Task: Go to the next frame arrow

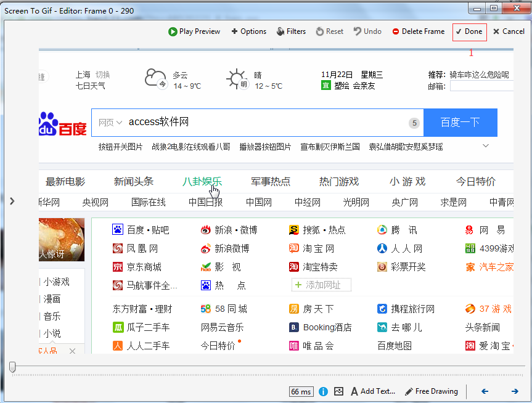Action: pyautogui.click(x=515, y=391)
